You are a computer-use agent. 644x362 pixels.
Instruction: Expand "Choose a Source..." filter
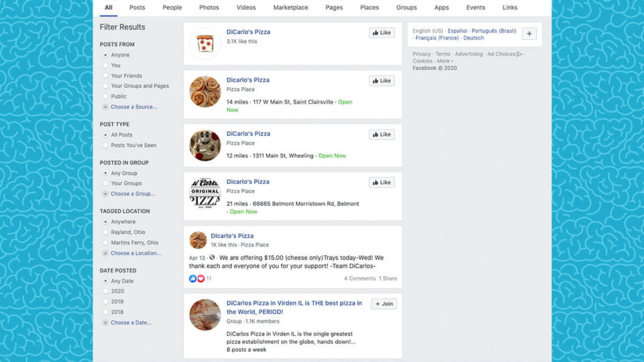pyautogui.click(x=133, y=107)
